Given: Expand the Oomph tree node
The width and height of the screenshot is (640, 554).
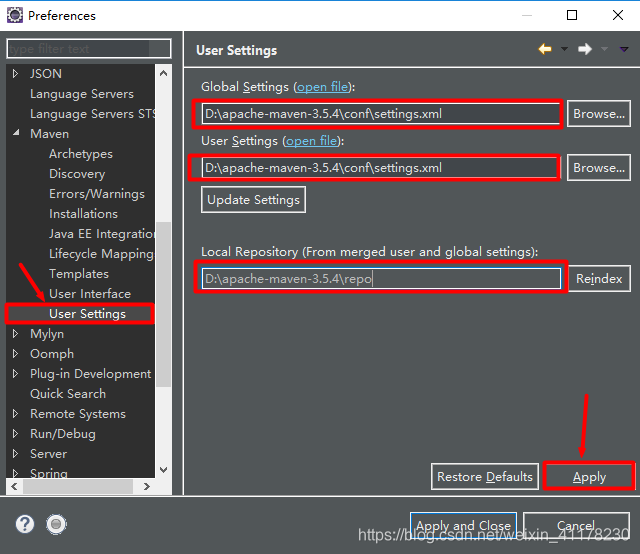Looking at the screenshot, I should click(x=16, y=354).
